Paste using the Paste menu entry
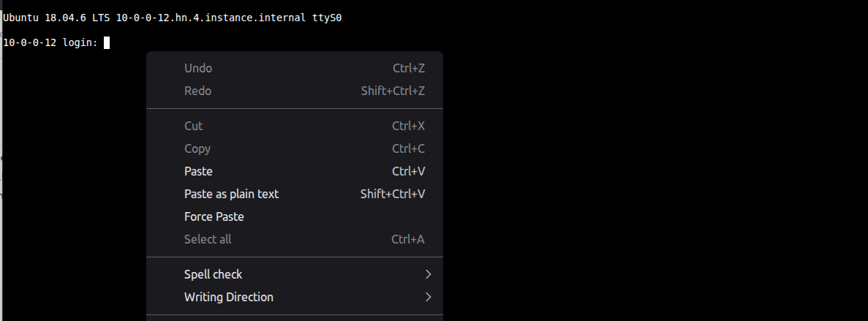This screenshot has height=321, width=868. [198, 171]
